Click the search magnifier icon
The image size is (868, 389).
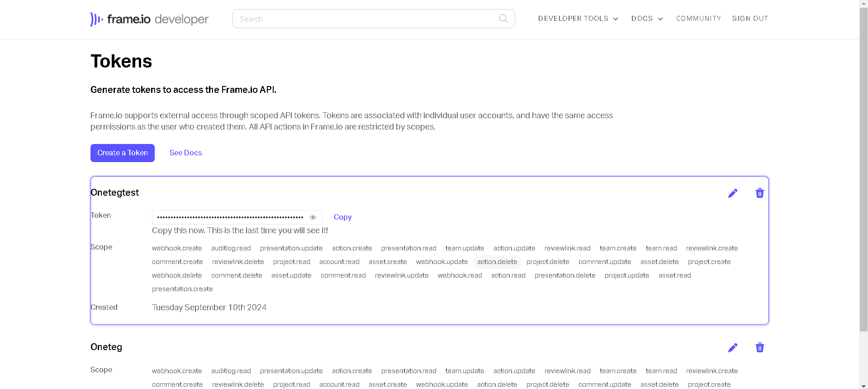point(503,19)
